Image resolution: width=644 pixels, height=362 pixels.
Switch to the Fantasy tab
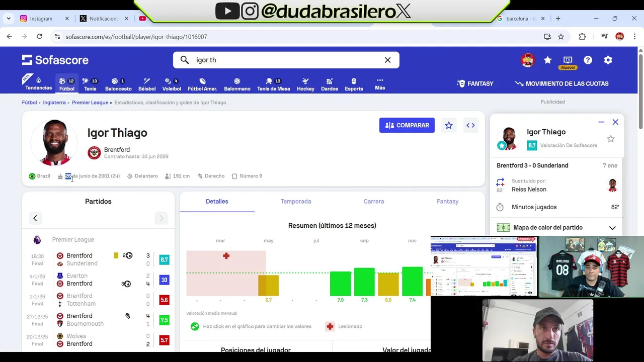(447, 201)
